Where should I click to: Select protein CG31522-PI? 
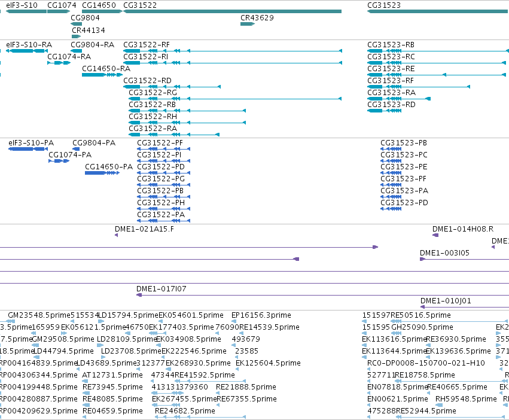pyautogui.click(x=164, y=161)
